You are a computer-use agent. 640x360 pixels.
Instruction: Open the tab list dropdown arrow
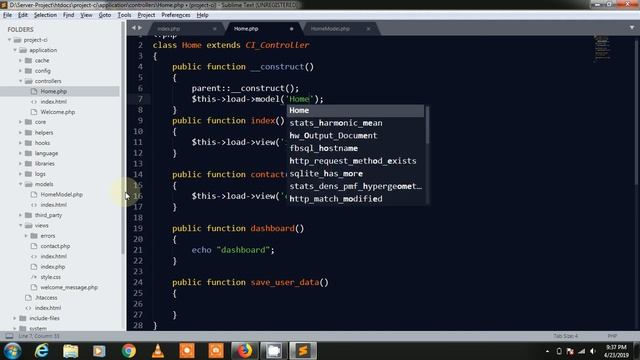[631, 28]
